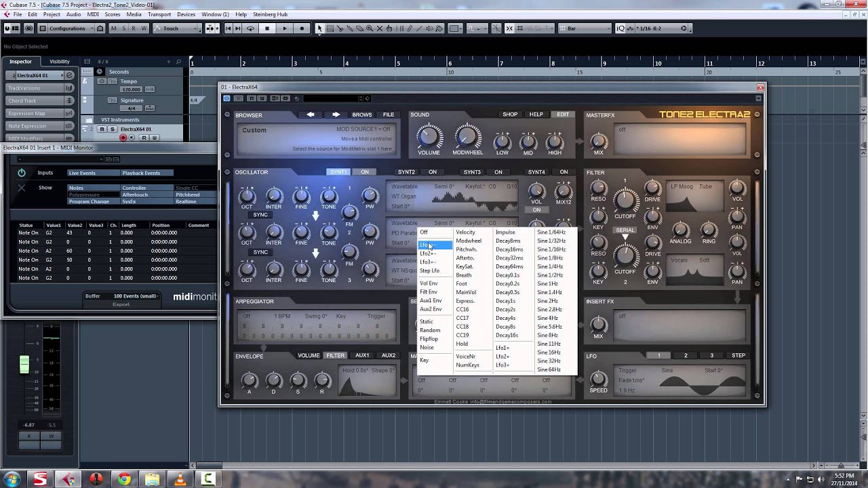Click the STEP button in LFO panel
The height and width of the screenshot is (488, 868).
[738, 355]
